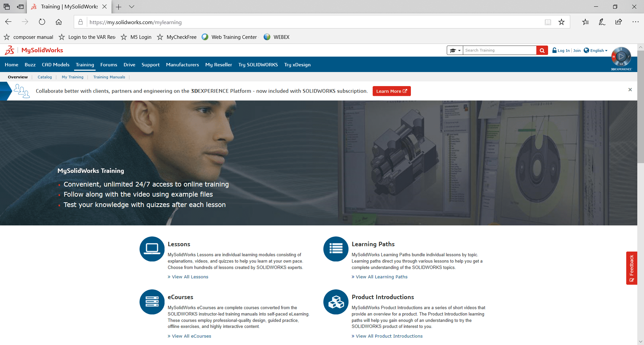Click the page vertical scrollbar thumb
The height and width of the screenshot is (345, 644).
click(x=641, y=107)
